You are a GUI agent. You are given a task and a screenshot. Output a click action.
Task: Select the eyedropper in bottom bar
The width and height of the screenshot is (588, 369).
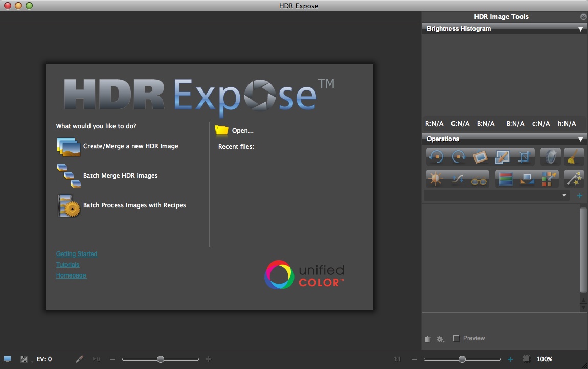[x=79, y=359]
